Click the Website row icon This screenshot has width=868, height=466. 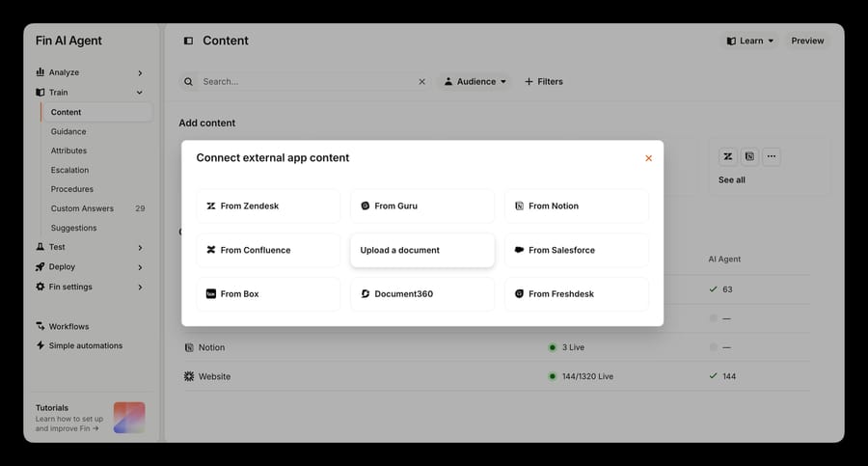[x=189, y=376]
